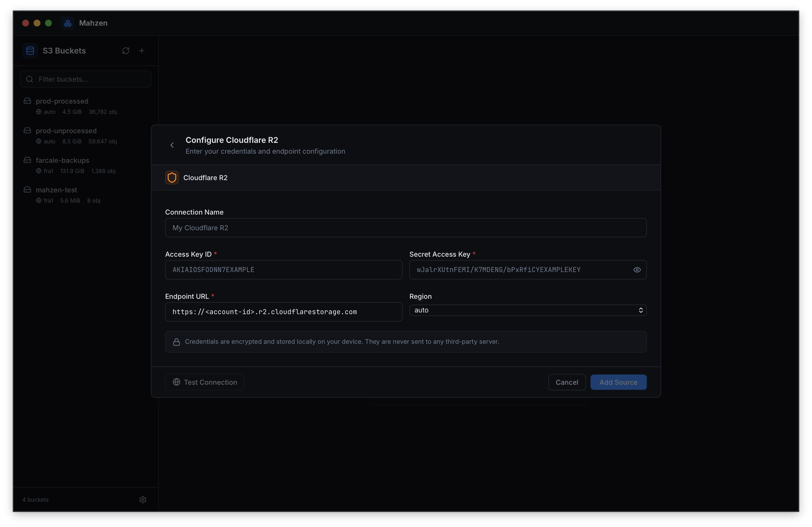This screenshot has height=527, width=812.
Task: Select the prod-processed bucket
Action: coord(62,101)
